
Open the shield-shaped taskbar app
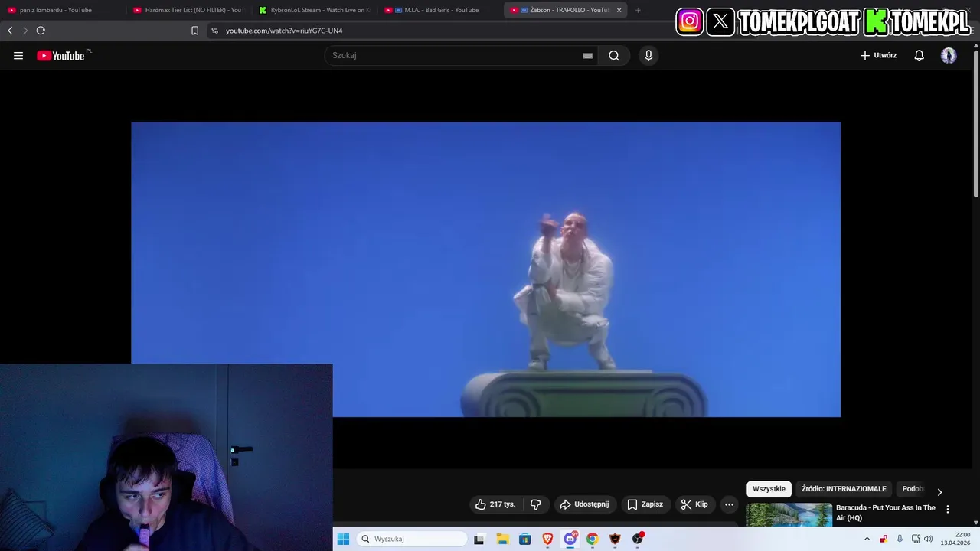pyautogui.click(x=615, y=539)
